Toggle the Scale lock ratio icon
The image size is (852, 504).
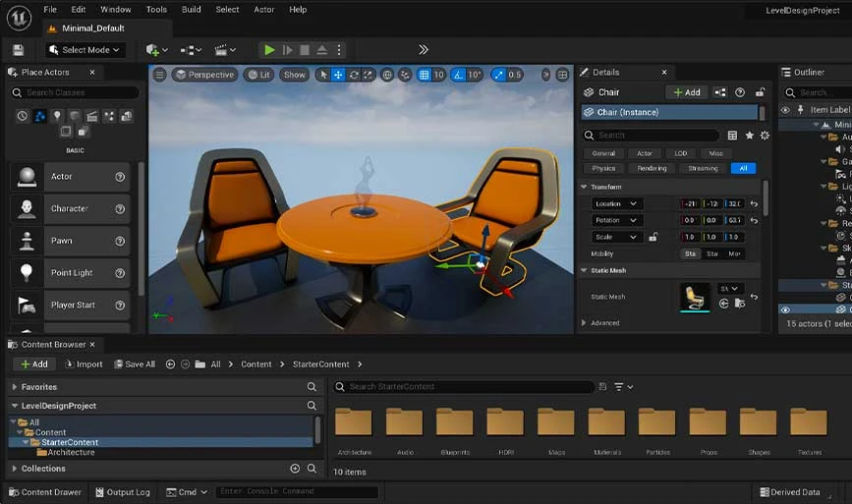653,237
